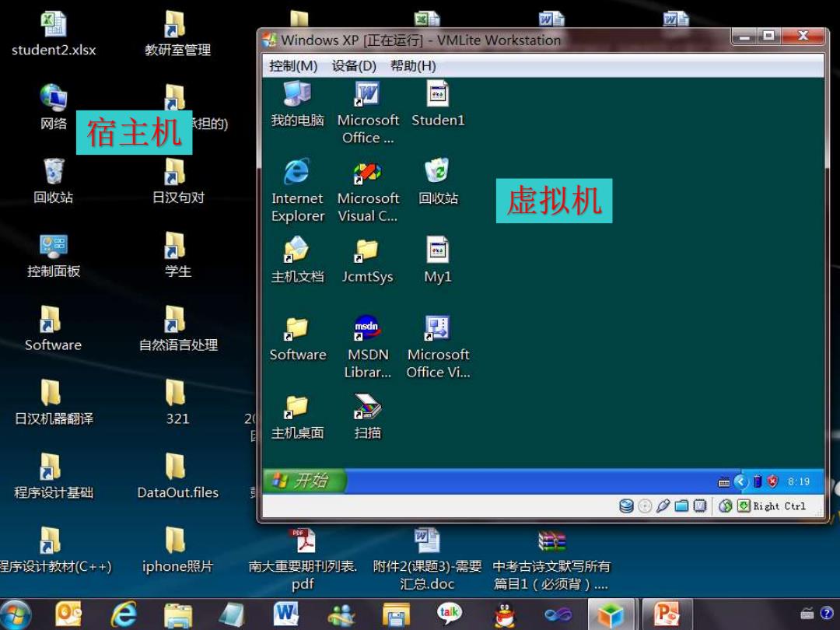The width and height of the screenshot is (840, 630).
Task: Select student2.xlsx on the host desktop
Action: (x=54, y=34)
